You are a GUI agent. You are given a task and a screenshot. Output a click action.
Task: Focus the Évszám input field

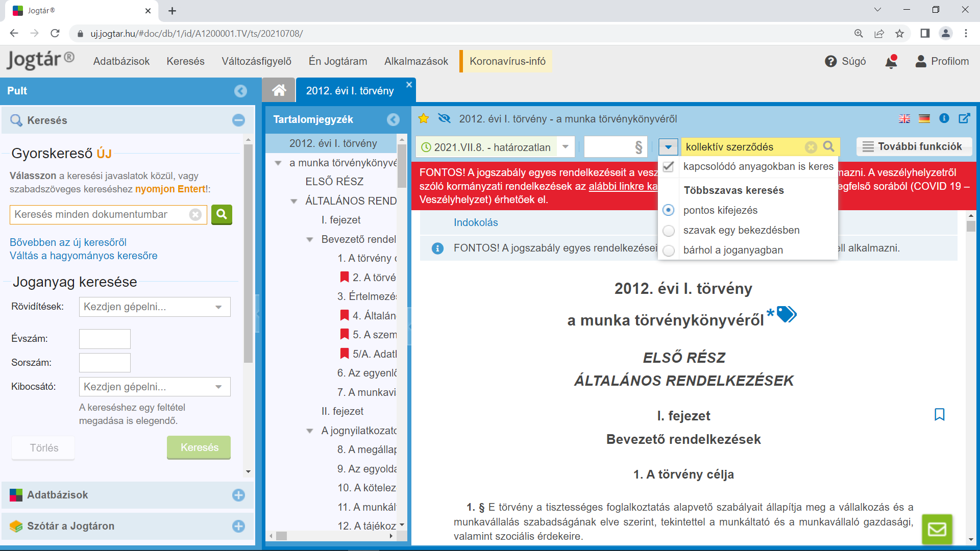point(105,339)
